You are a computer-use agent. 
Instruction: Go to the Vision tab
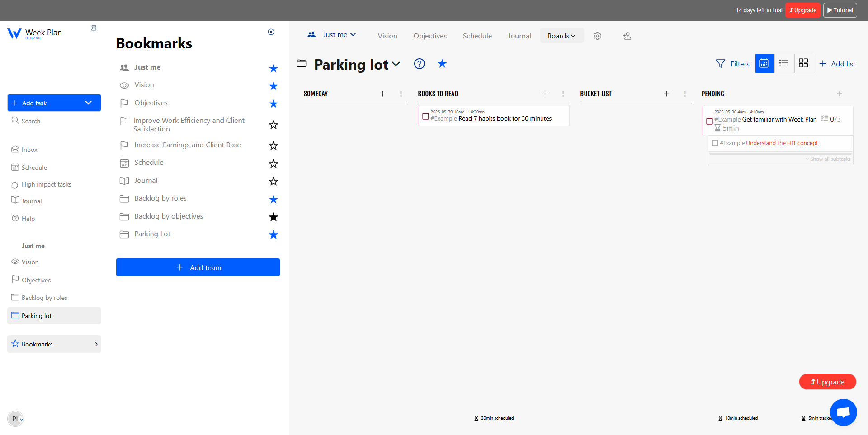click(387, 36)
